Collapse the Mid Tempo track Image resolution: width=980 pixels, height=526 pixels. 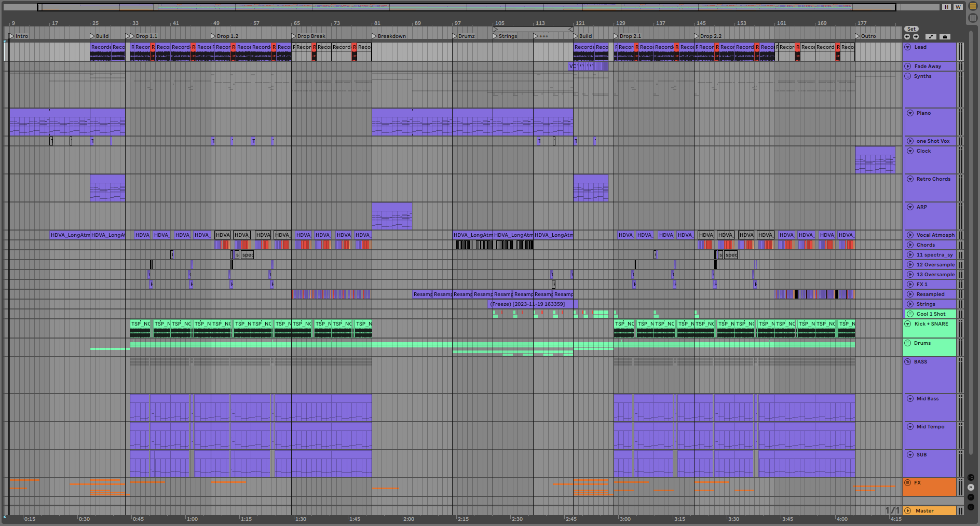910,427
